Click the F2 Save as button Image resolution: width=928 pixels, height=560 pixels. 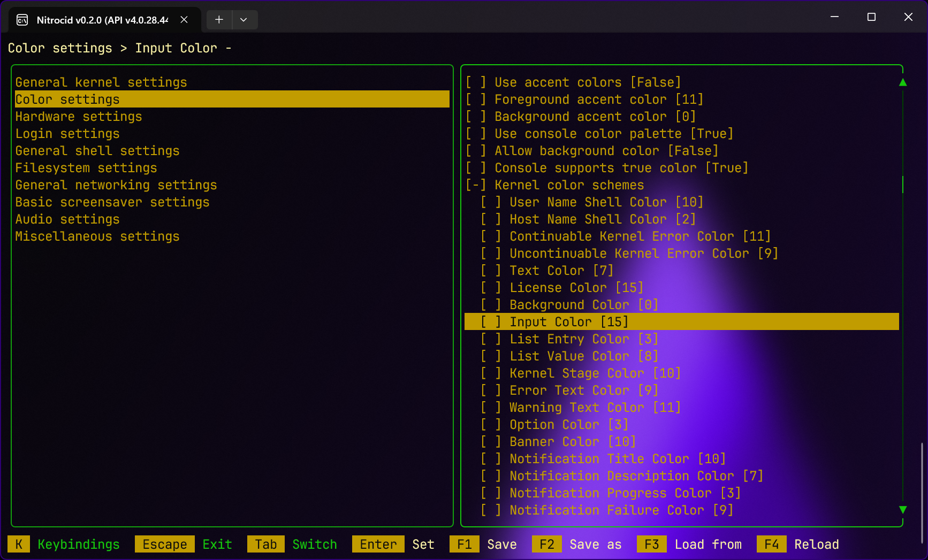point(546,544)
